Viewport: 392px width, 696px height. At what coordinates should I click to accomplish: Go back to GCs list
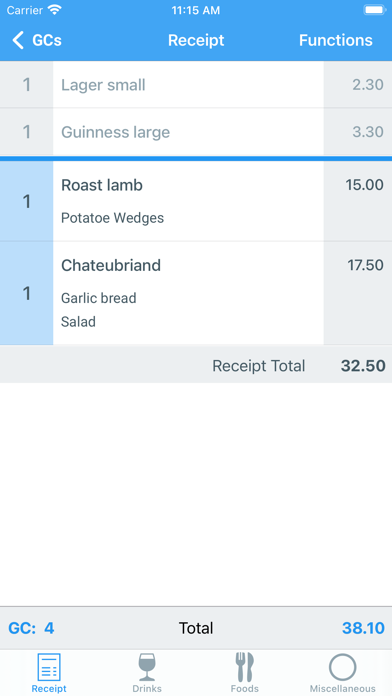point(37,40)
